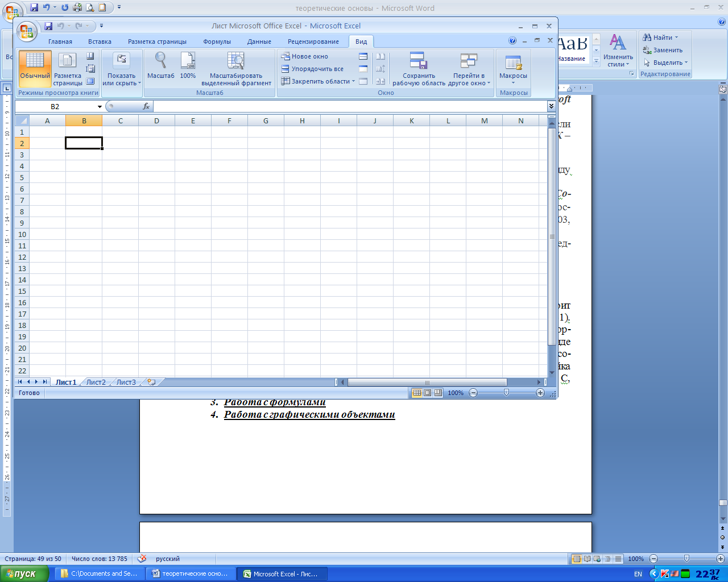Viewport: 728px width, 582px height.
Task: Set zoom to 100% in Excel ribbon
Action: pos(188,65)
